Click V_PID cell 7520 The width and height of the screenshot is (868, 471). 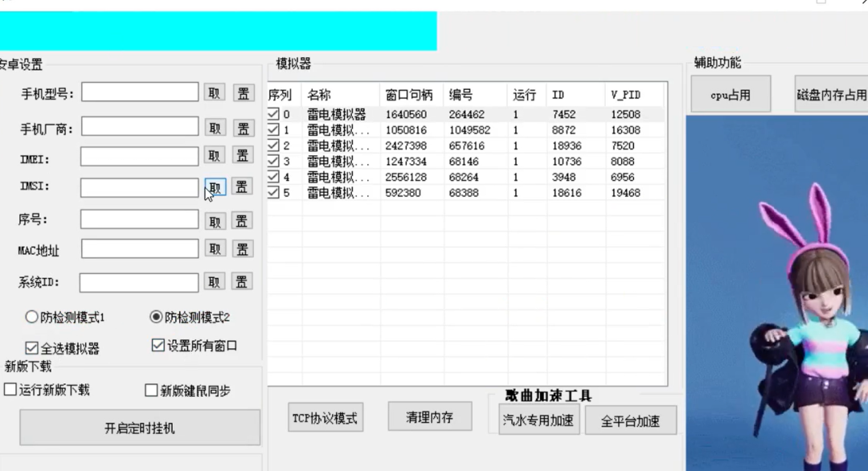(x=622, y=145)
